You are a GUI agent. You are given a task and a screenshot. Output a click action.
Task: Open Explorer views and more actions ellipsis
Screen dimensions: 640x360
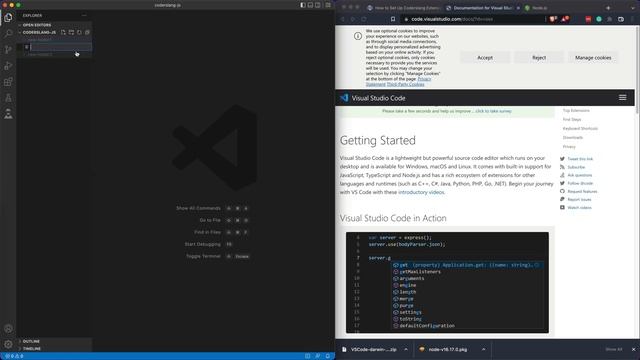84,16
